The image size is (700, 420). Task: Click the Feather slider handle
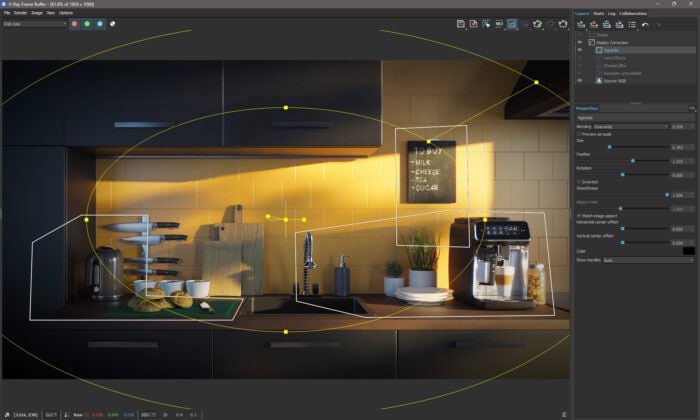(x=632, y=160)
